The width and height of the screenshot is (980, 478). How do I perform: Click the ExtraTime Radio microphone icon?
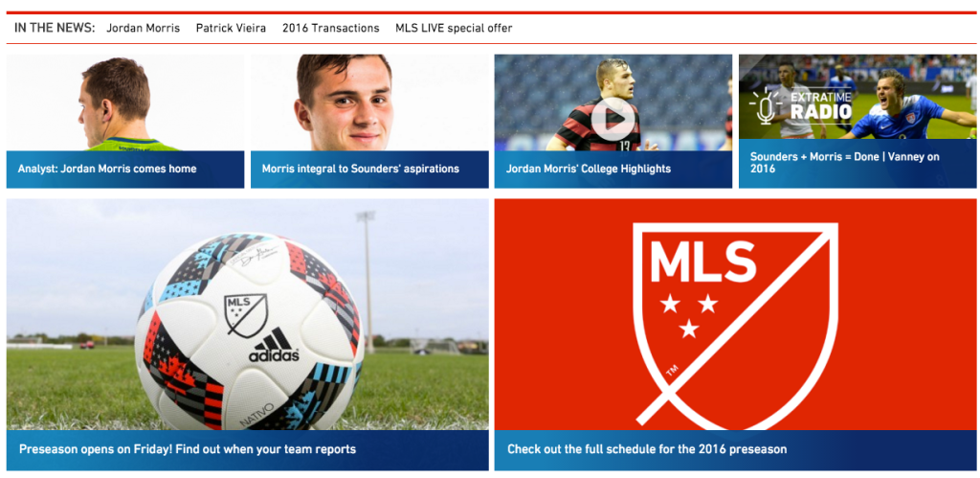click(765, 106)
